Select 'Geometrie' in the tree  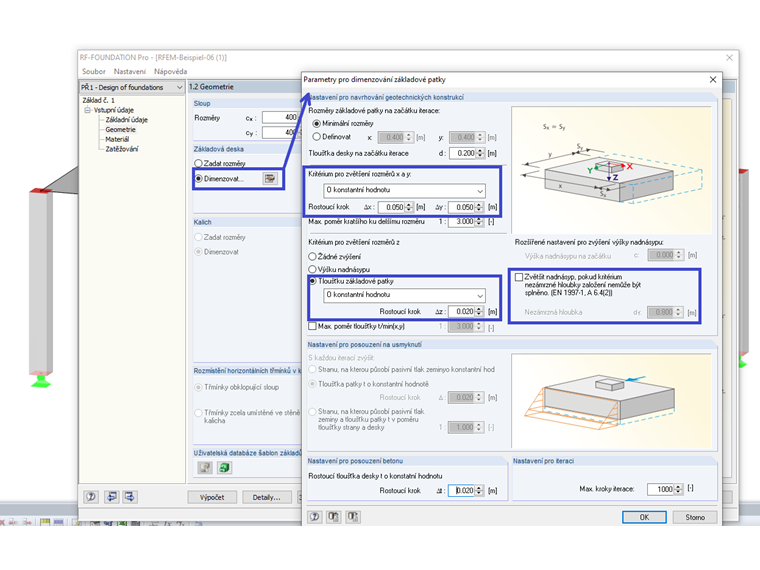pos(121,129)
